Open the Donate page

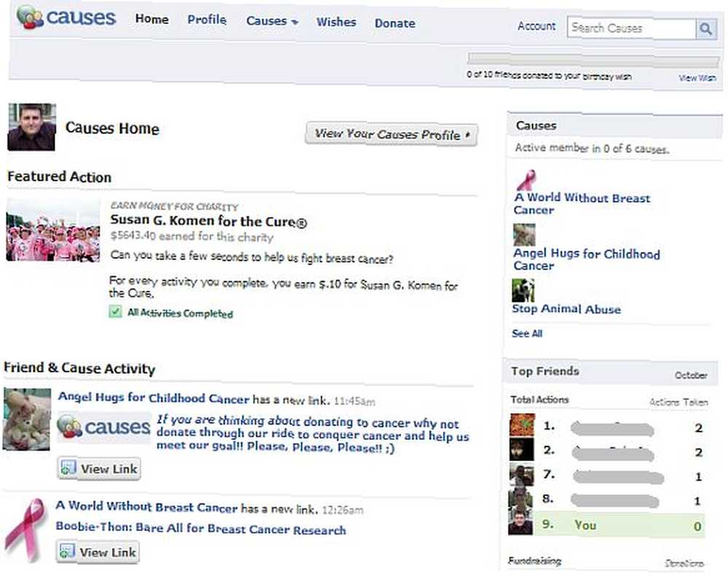[x=395, y=23]
